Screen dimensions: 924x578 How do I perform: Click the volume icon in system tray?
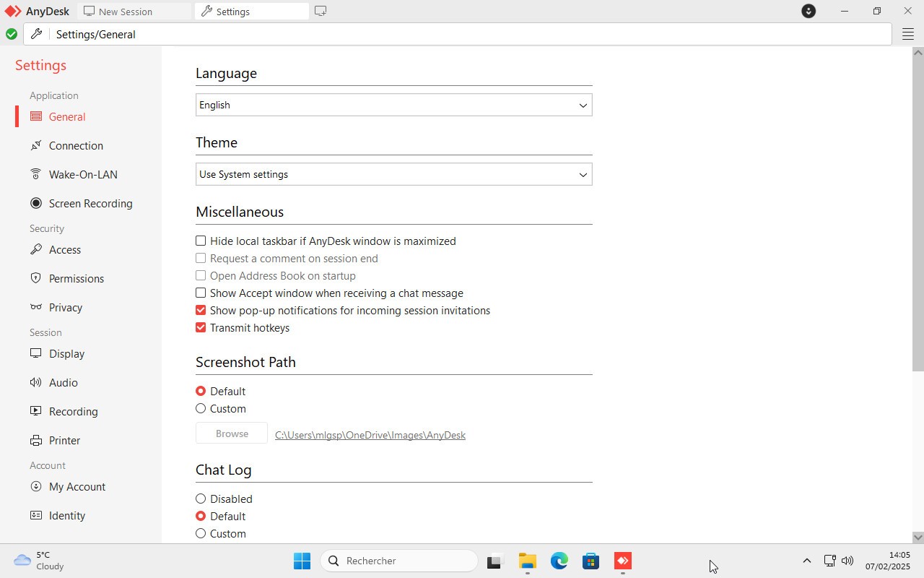tap(847, 561)
